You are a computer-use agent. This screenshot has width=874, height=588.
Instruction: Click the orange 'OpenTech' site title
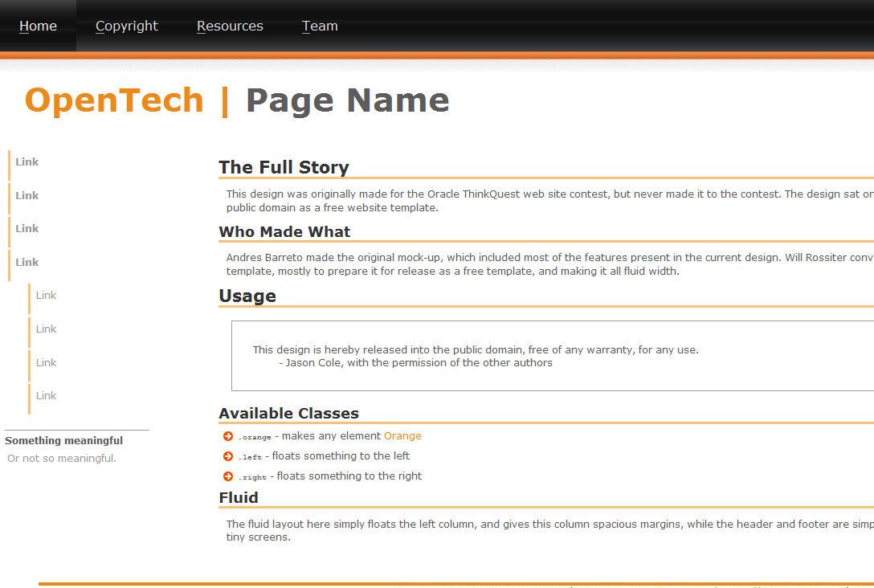tap(114, 100)
